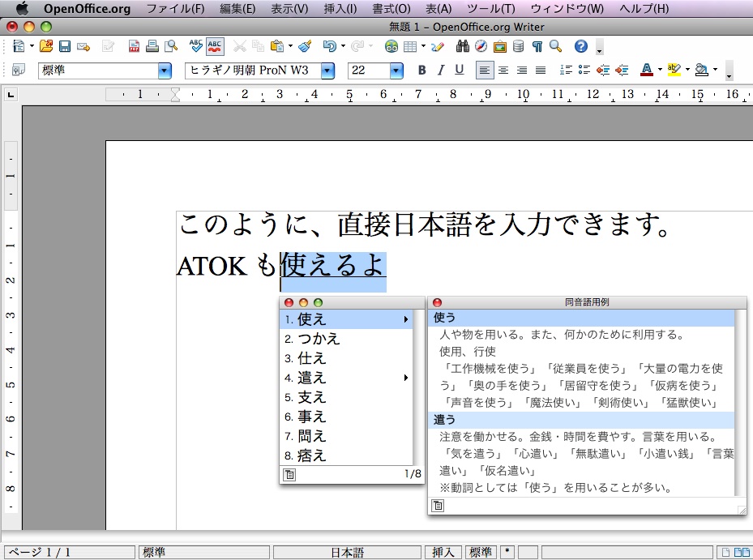This screenshot has height=560, width=753.
Task: Increase indent icon
Action: click(622, 71)
